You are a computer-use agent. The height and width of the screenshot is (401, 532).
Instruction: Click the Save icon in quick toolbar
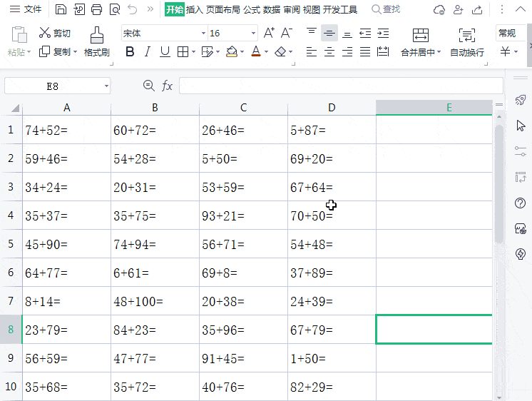click(x=61, y=9)
